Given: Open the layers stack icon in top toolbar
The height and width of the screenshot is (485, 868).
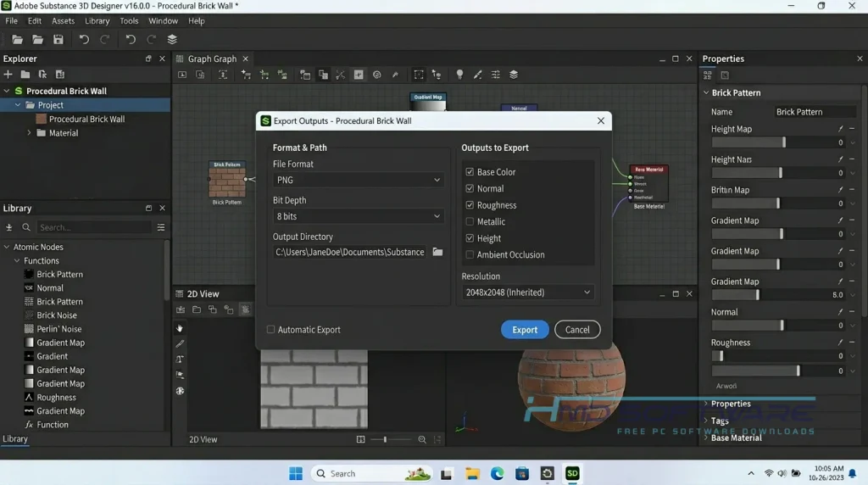Looking at the screenshot, I should 172,39.
